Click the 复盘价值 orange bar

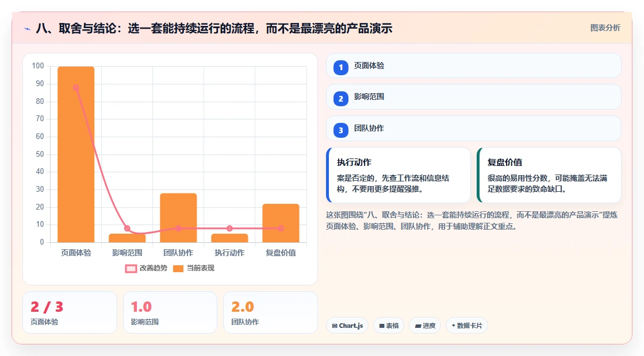click(281, 223)
